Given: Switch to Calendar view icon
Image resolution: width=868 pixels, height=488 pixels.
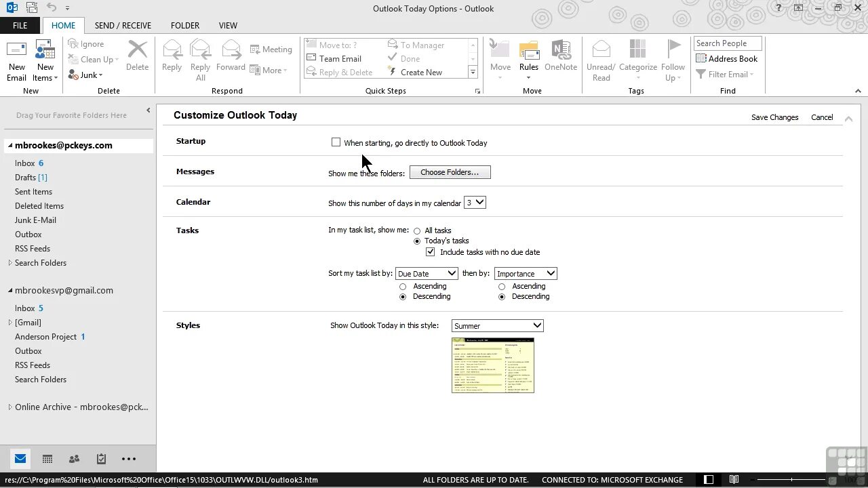Looking at the screenshot, I should pos(47,459).
